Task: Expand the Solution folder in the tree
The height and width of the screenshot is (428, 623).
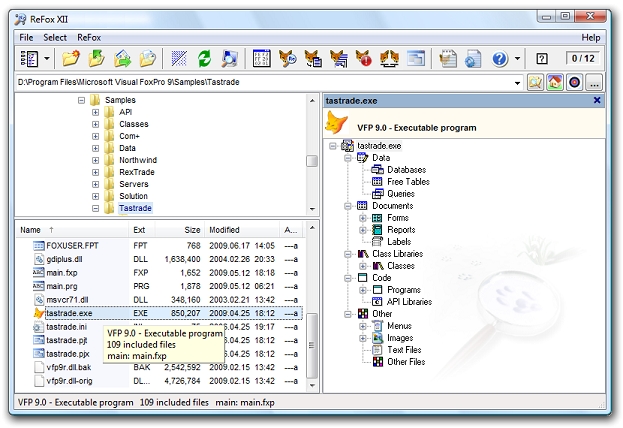Action: click(95, 196)
